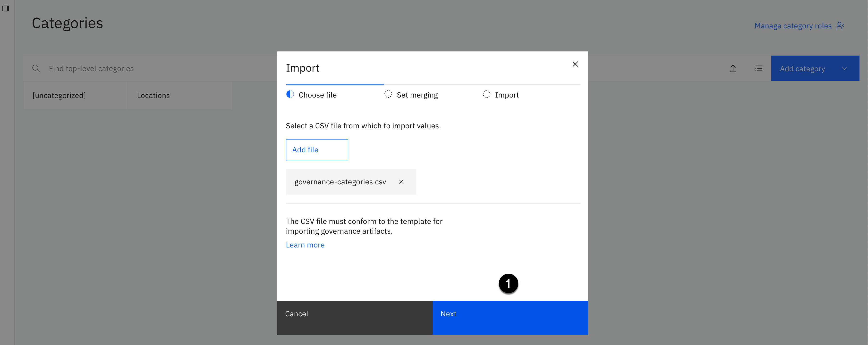Click the Import step circle
Viewport: 868px width, 345px height.
pos(486,95)
